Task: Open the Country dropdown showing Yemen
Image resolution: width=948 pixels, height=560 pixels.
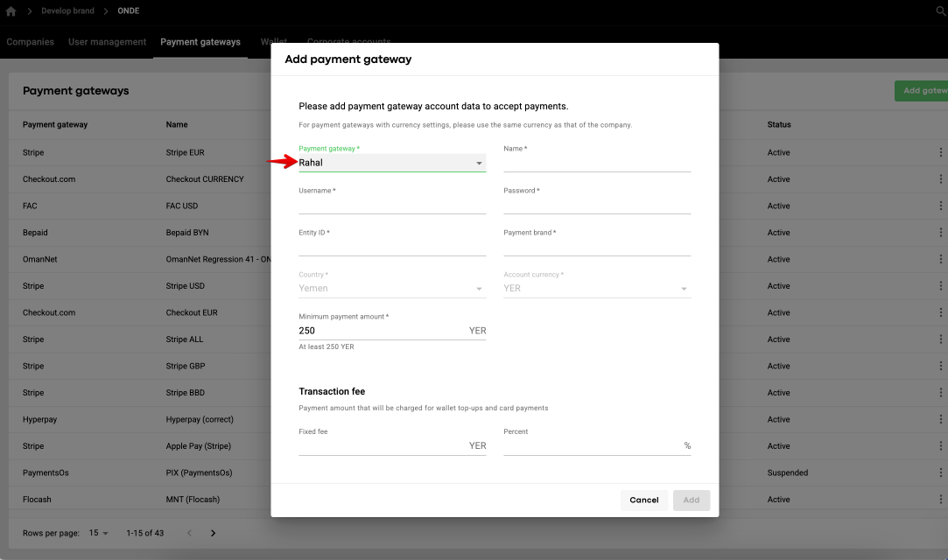Action: [x=391, y=289]
